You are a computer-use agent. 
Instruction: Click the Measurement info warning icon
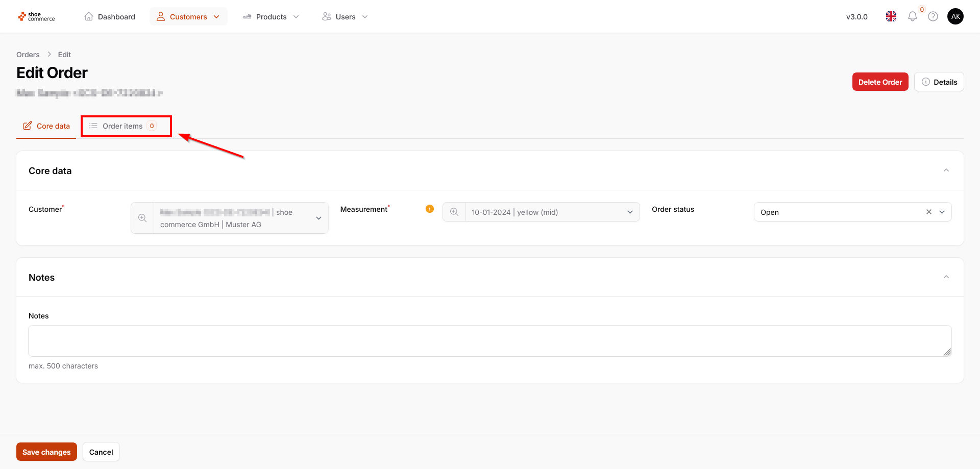tap(430, 209)
